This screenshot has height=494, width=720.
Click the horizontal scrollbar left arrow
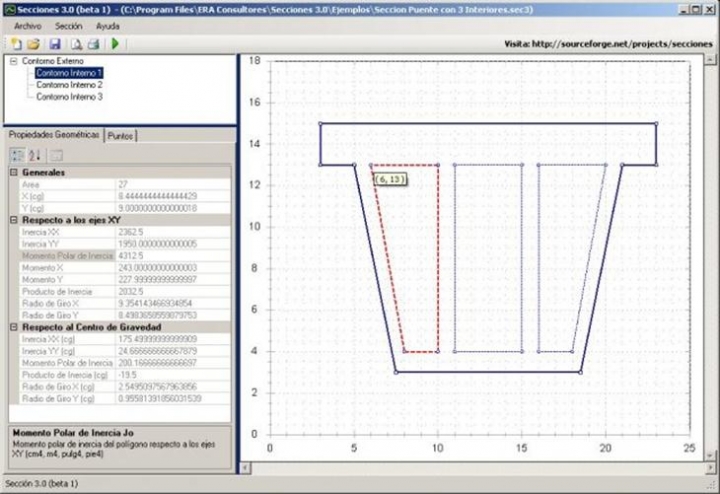point(246,468)
